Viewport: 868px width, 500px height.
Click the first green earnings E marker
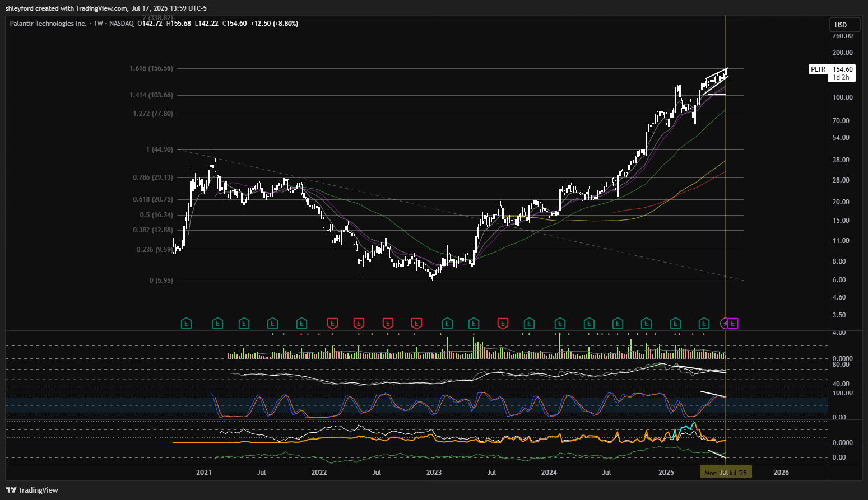pyautogui.click(x=186, y=323)
